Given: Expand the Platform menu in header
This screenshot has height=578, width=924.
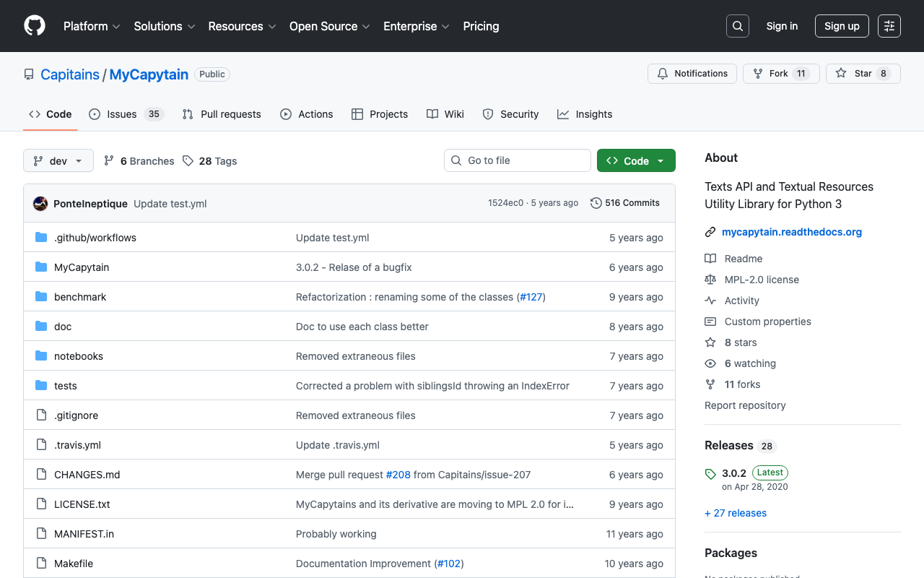Looking at the screenshot, I should click(x=92, y=26).
